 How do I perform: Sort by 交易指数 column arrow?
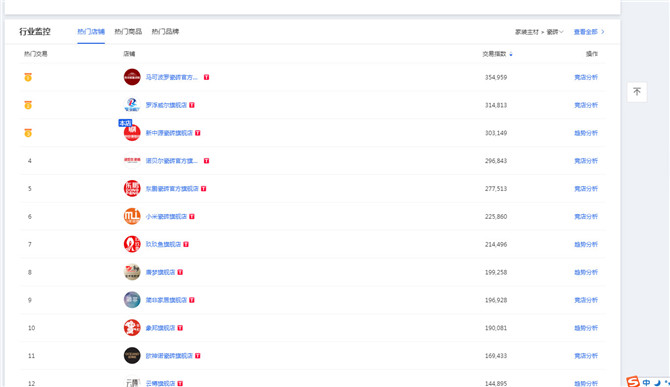[511, 54]
